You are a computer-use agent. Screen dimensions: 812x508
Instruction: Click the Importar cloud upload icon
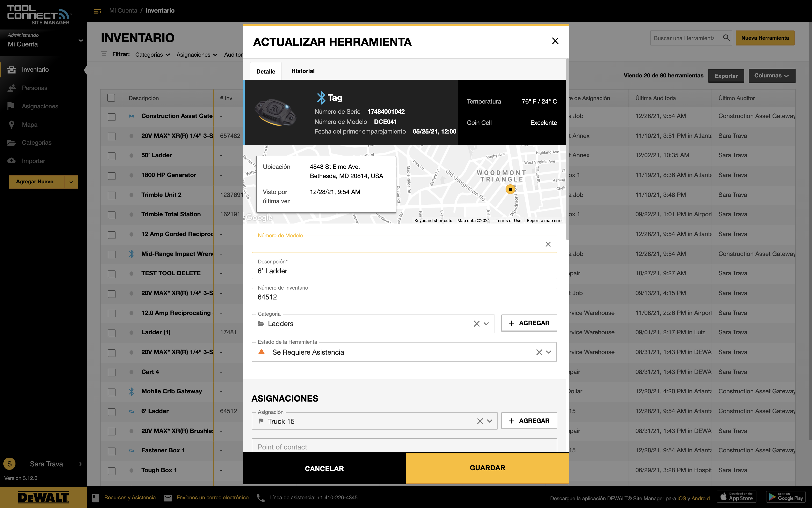(x=11, y=161)
